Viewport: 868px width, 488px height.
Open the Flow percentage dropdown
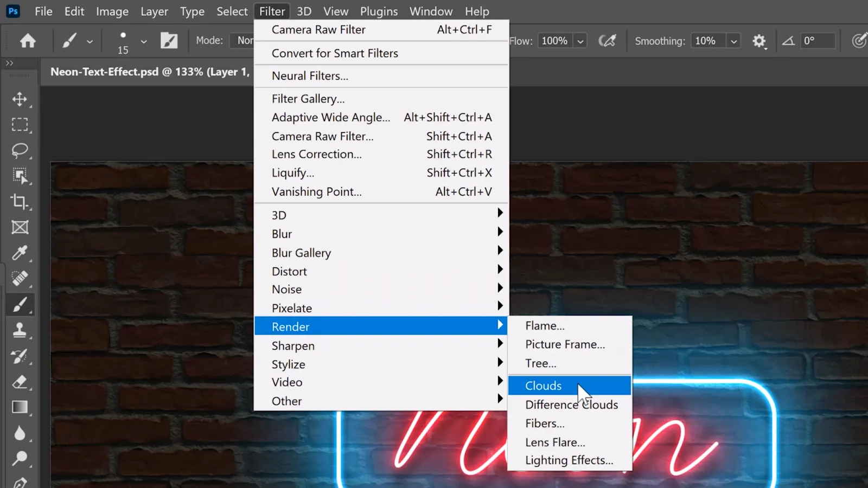click(580, 41)
